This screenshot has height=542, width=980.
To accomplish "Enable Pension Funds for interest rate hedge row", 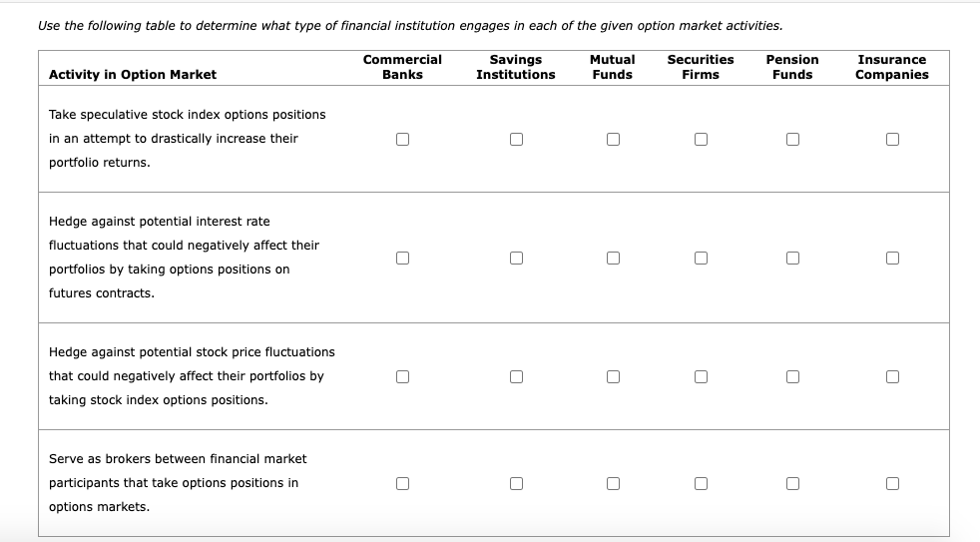I will 792,258.
